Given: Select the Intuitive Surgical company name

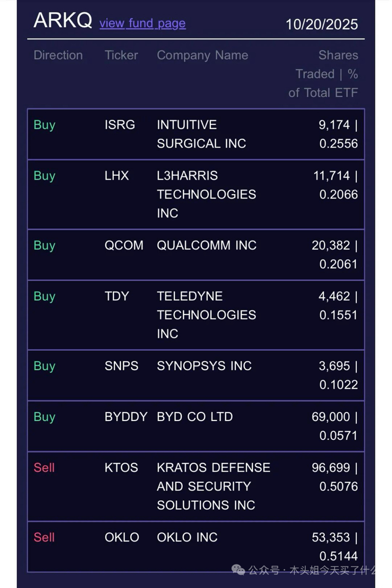Looking at the screenshot, I should (201, 134).
